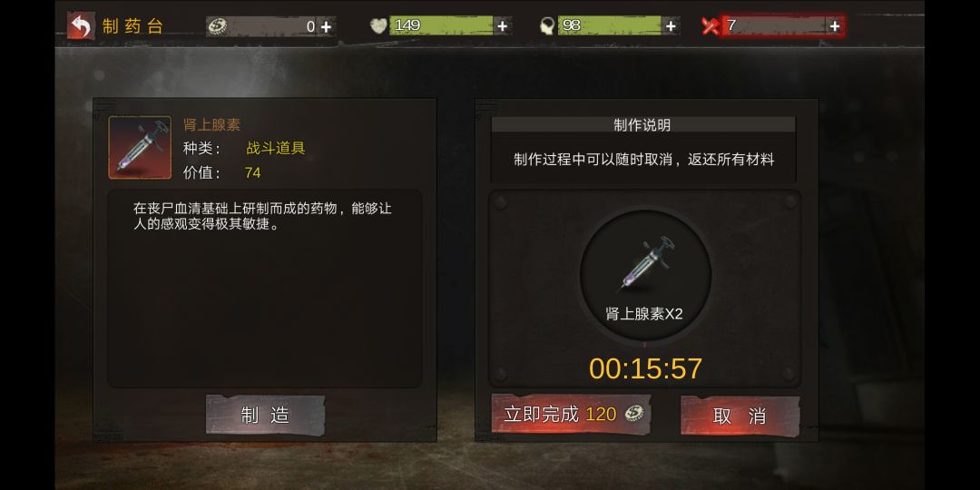
Task: Add sanity using the plus beside 98
Action: pos(671,26)
